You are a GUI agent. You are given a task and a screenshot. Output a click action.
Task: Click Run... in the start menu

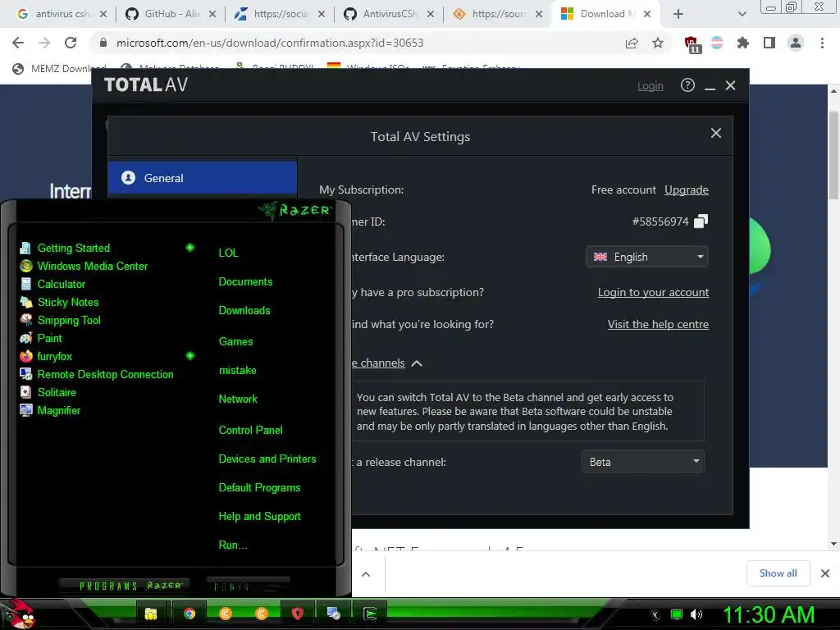click(x=232, y=546)
